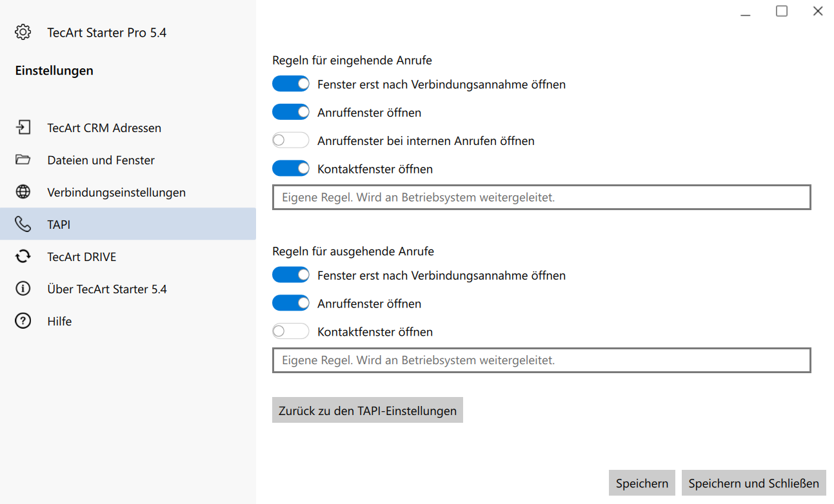Click the TecArt CRM Adressen login-arrow icon
The height and width of the screenshot is (504, 834).
click(23, 128)
